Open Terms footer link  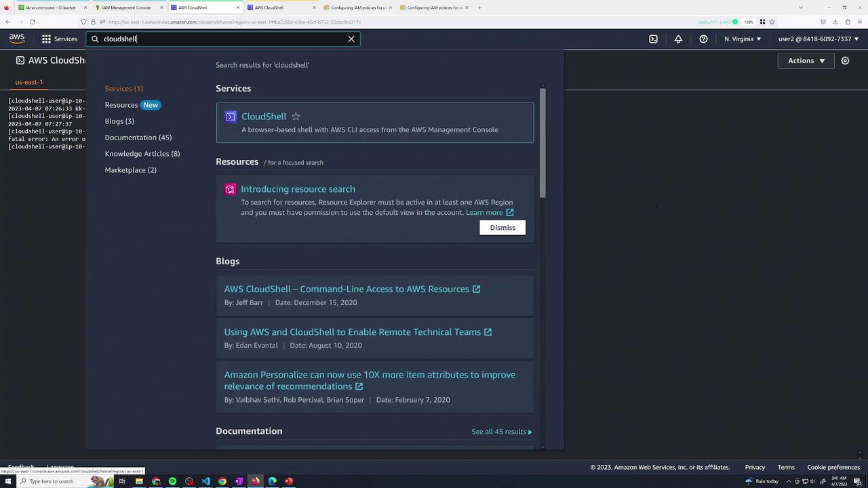pos(786,467)
